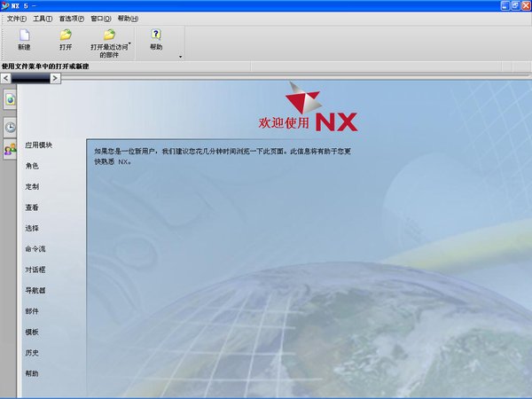Image resolution: width=532 pixels, height=399 pixels.
Task: Select 角色 in the welcome list
Action: click(32, 166)
